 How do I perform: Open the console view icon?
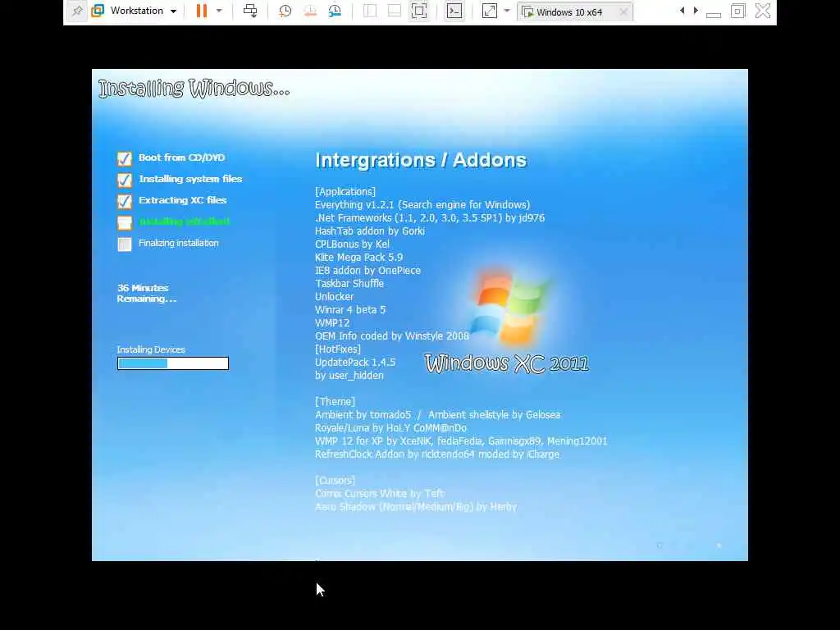pyautogui.click(x=454, y=11)
